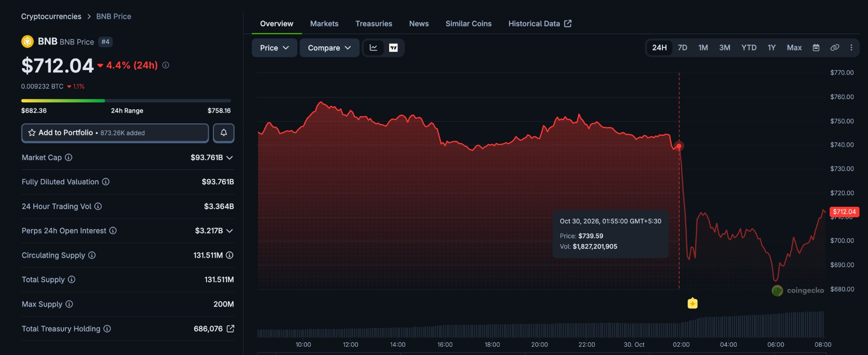Open the price alert bell
The image size is (868, 355).
(x=223, y=133)
